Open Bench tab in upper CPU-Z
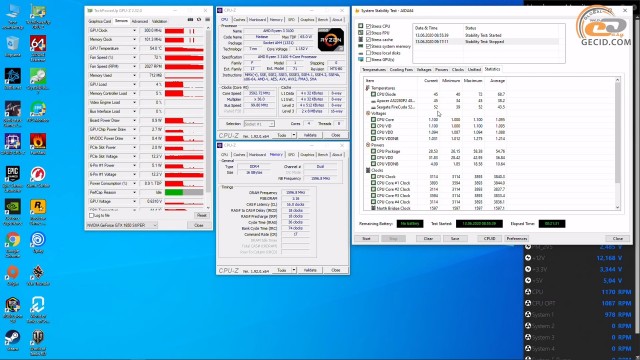 (x=323, y=20)
